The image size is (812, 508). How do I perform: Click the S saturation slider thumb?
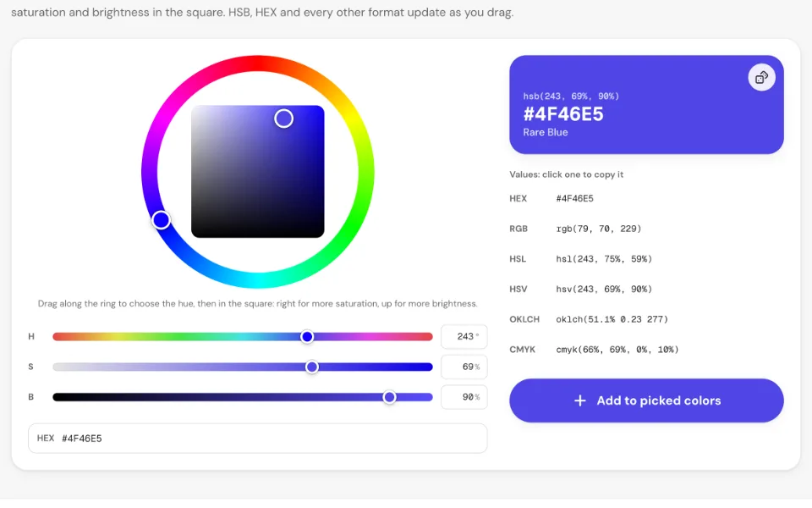click(x=312, y=367)
